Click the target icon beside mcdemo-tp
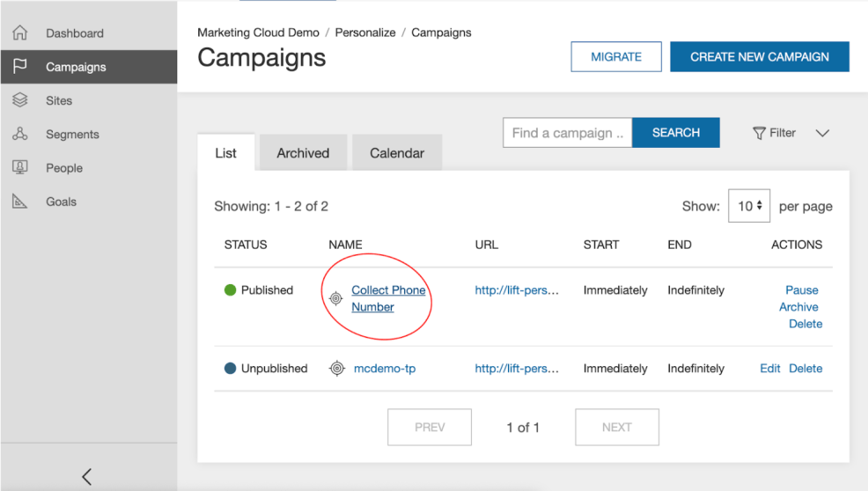The height and width of the screenshot is (491, 868). coord(337,369)
